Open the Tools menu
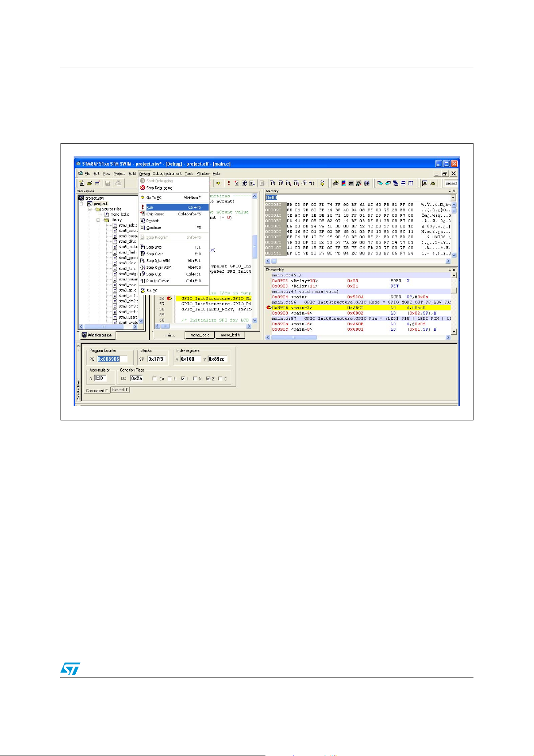 189,174
